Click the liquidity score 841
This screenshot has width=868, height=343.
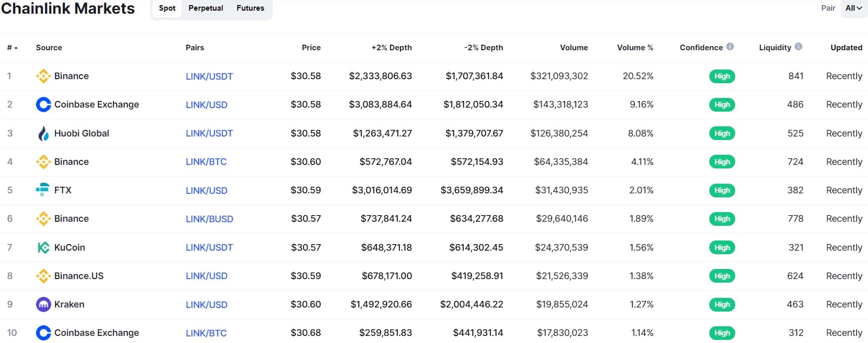[x=796, y=76]
